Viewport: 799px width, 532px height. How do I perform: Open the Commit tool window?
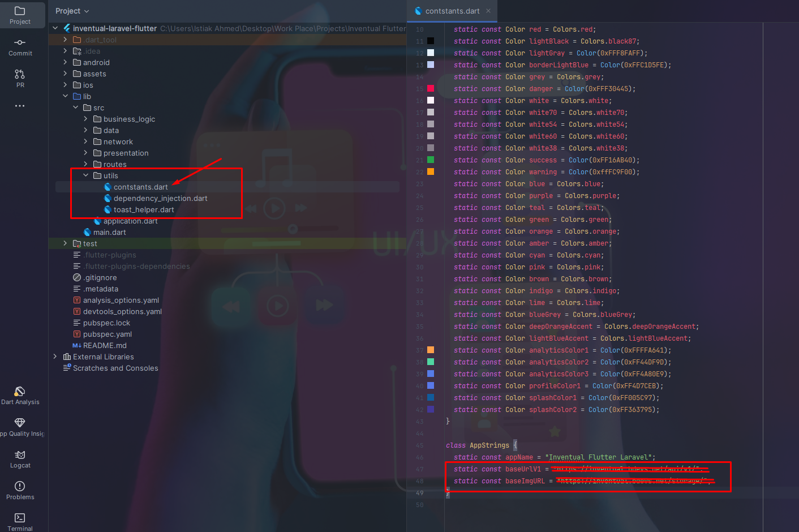tap(20, 46)
